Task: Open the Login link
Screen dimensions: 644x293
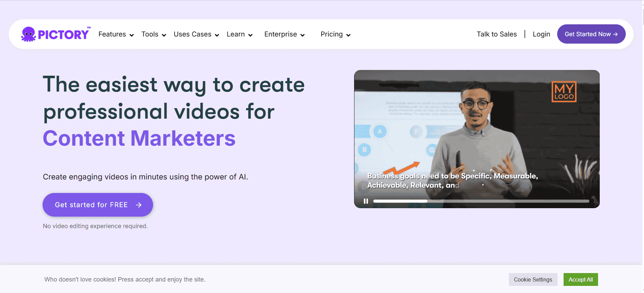Action: [541, 34]
